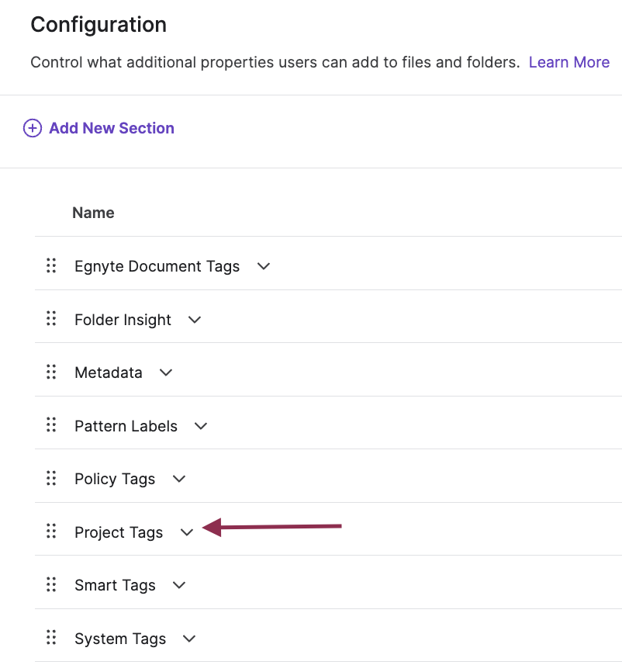Image resolution: width=622 pixels, height=672 pixels.
Task: Click the drag handle beside Folder Insight
Action: coord(51,318)
